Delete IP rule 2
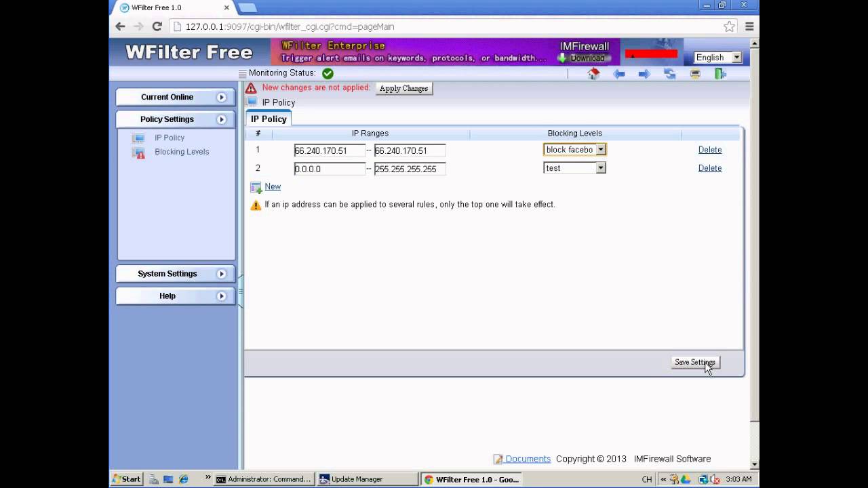868x488 pixels. point(710,168)
